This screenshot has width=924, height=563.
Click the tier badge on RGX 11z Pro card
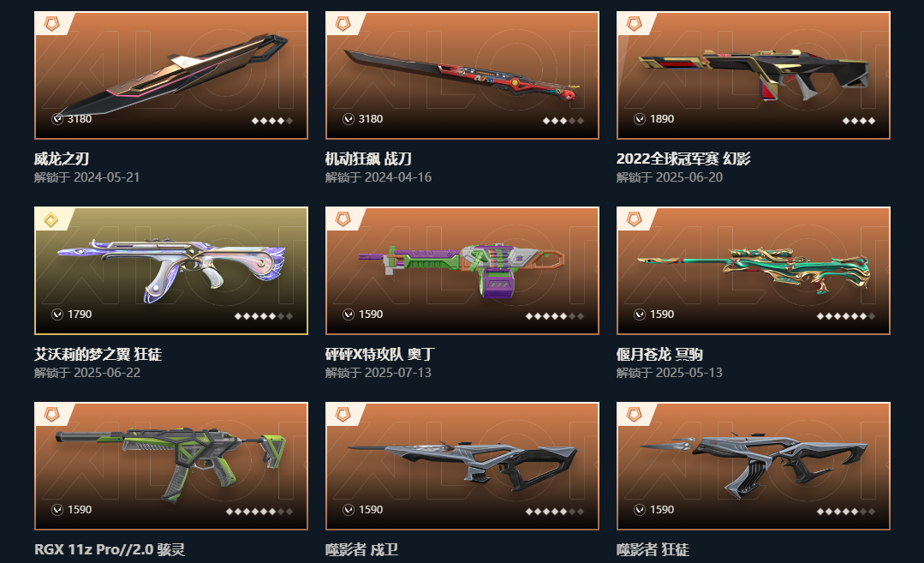(52, 415)
